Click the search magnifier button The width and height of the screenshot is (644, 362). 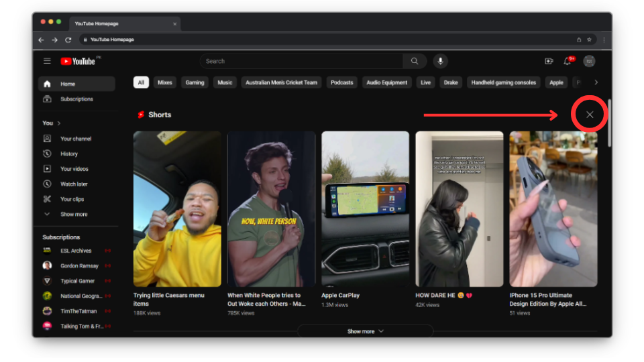coord(415,61)
